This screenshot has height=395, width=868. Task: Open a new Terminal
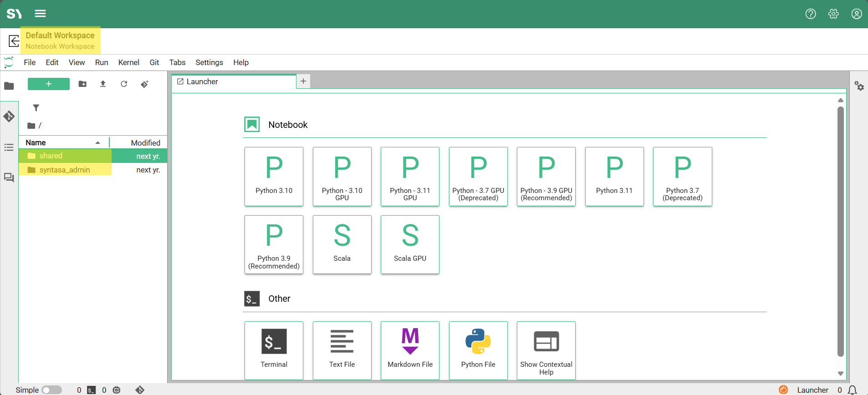[x=274, y=350]
